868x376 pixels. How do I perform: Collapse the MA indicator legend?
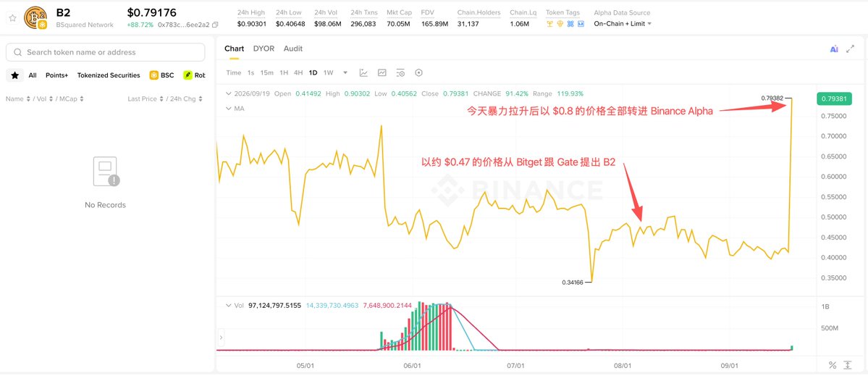tap(228, 109)
